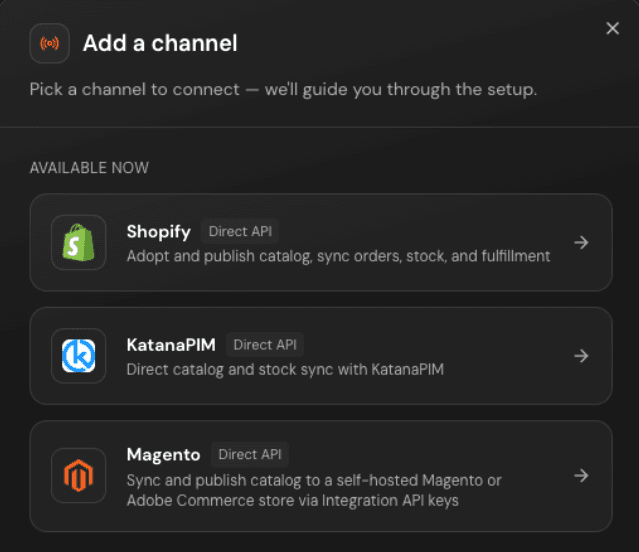The width and height of the screenshot is (639, 552).
Task: Open Magento setup via its arrow
Action: pyautogui.click(x=581, y=475)
